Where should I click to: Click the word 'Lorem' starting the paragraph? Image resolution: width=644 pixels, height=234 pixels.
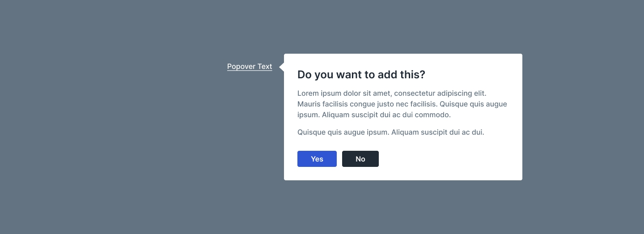[x=308, y=94]
